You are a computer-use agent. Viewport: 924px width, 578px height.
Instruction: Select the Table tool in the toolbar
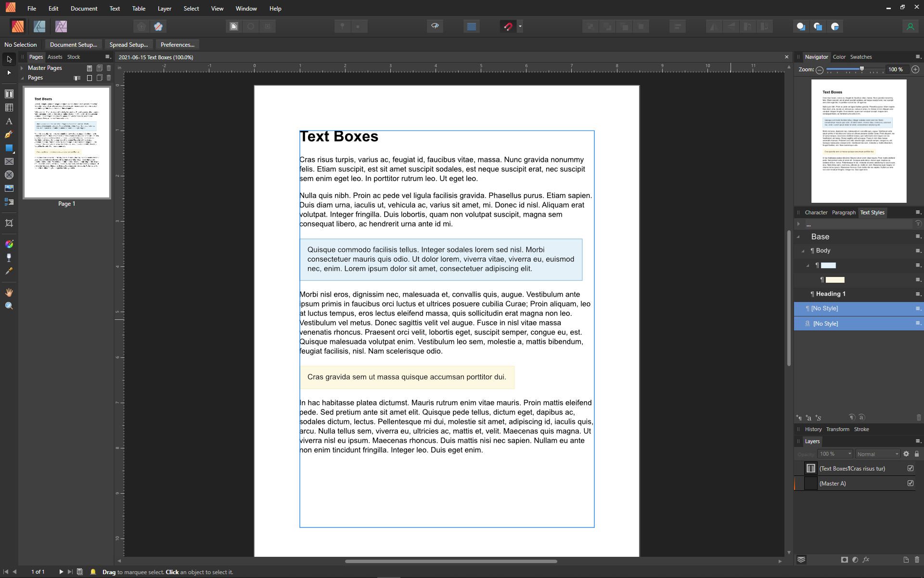(x=9, y=107)
